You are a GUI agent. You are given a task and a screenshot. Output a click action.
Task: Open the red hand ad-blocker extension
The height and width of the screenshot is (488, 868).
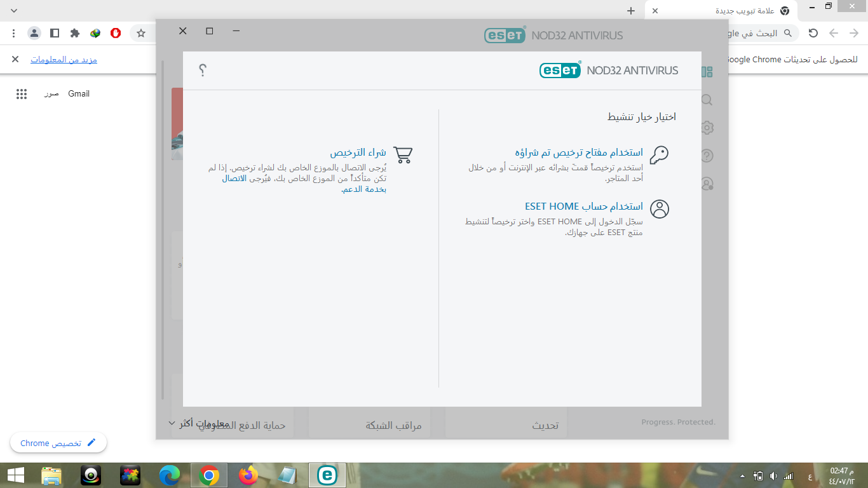116,33
